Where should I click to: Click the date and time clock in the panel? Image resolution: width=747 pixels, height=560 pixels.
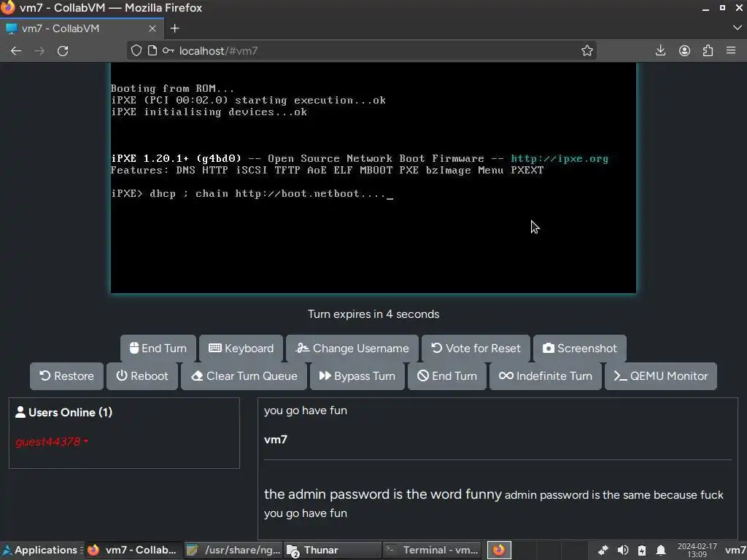click(x=697, y=550)
